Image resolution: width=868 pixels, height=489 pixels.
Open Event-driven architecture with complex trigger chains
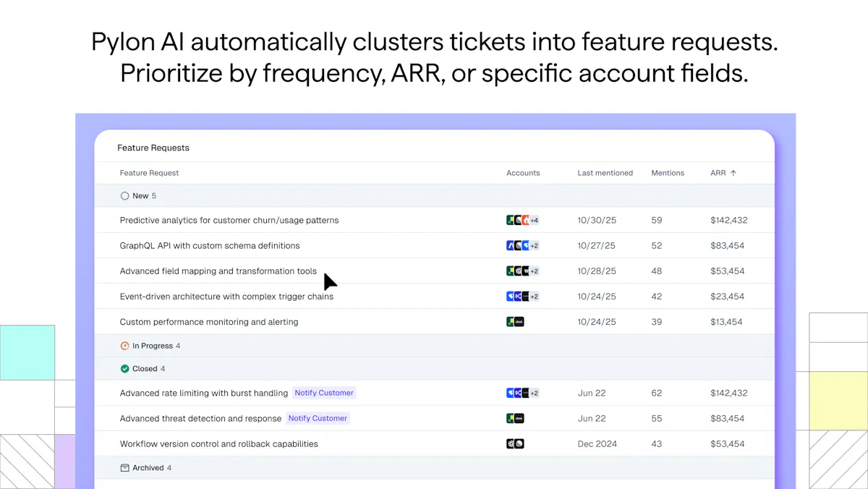227,297
